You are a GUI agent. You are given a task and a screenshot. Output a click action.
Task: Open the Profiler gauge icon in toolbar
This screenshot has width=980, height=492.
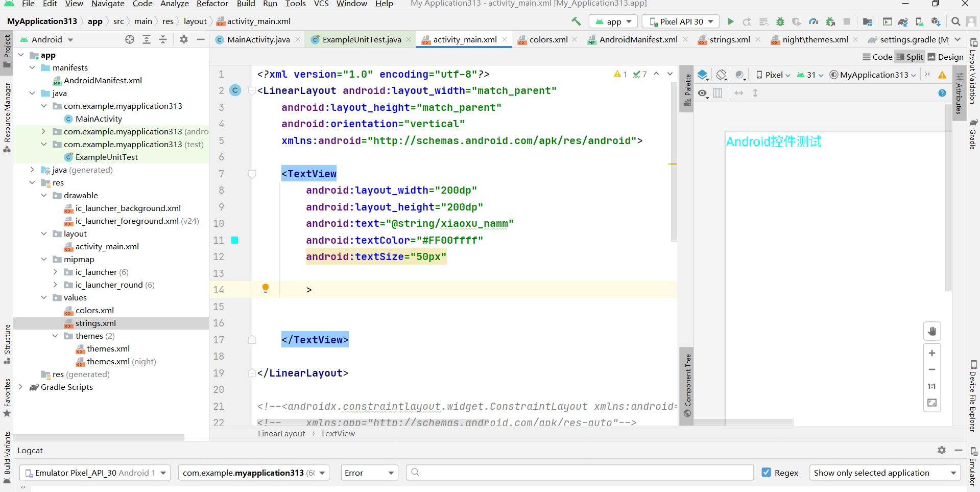click(x=814, y=21)
